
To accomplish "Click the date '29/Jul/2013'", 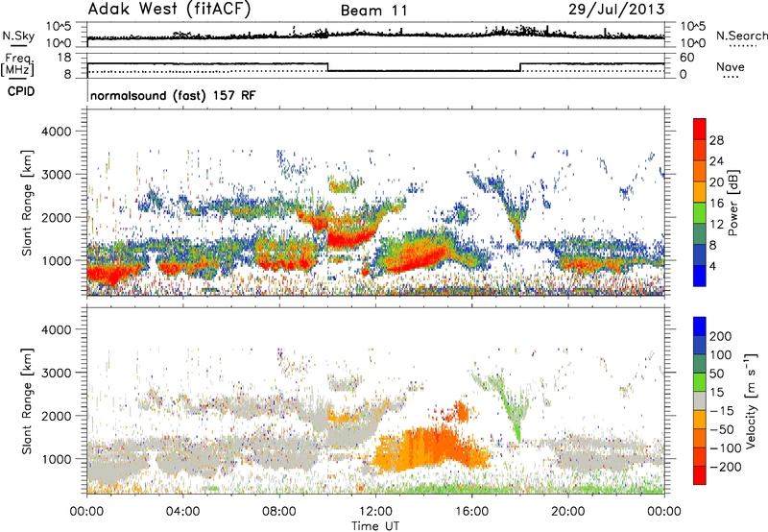I will point(616,10).
